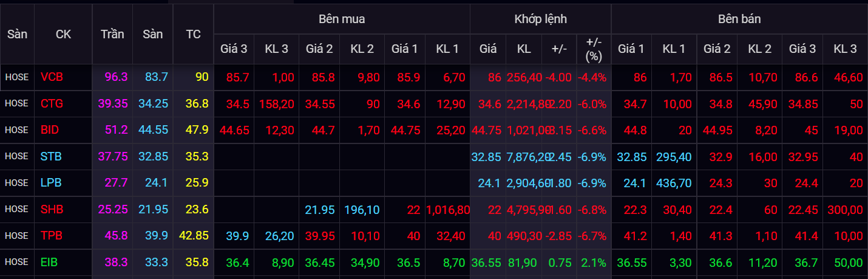Viewport: 868px width, 279px height.
Task: Click the +/- (%) column header
Action: pyautogui.click(x=594, y=49)
